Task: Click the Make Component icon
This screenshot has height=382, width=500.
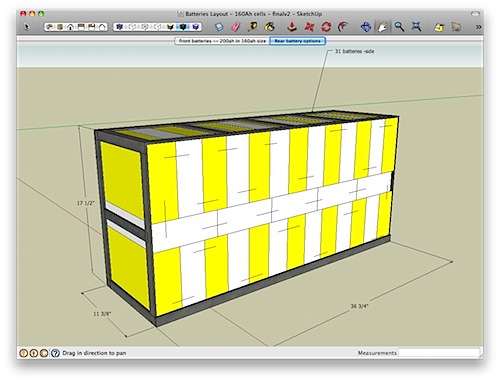Action: (x=219, y=27)
